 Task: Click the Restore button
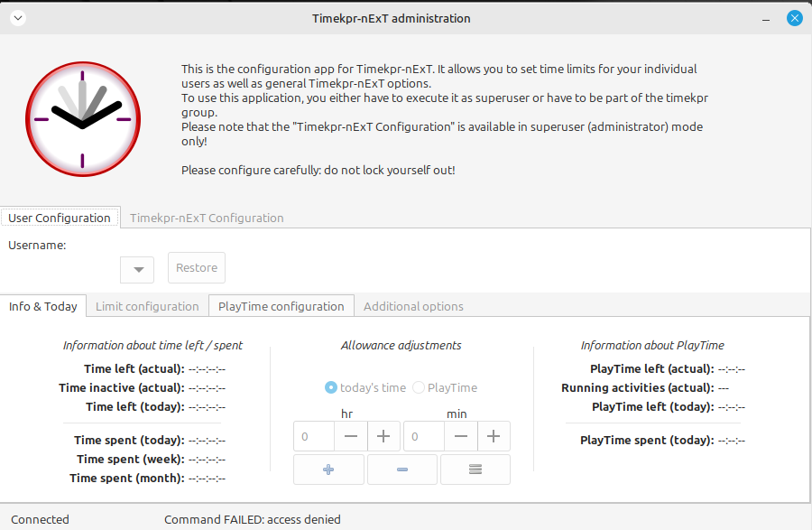pos(197,268)
